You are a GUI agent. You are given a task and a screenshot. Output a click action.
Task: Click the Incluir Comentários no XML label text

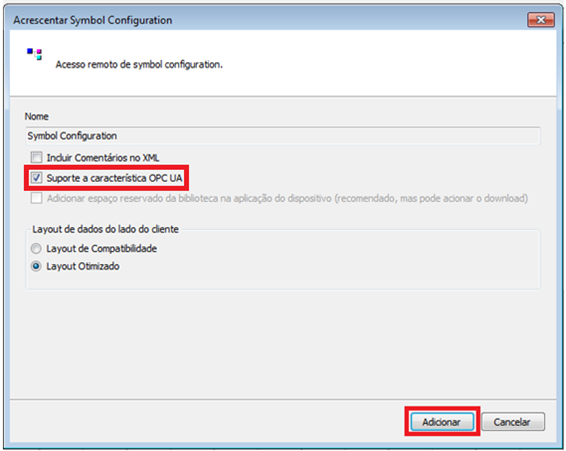point(103,158)
